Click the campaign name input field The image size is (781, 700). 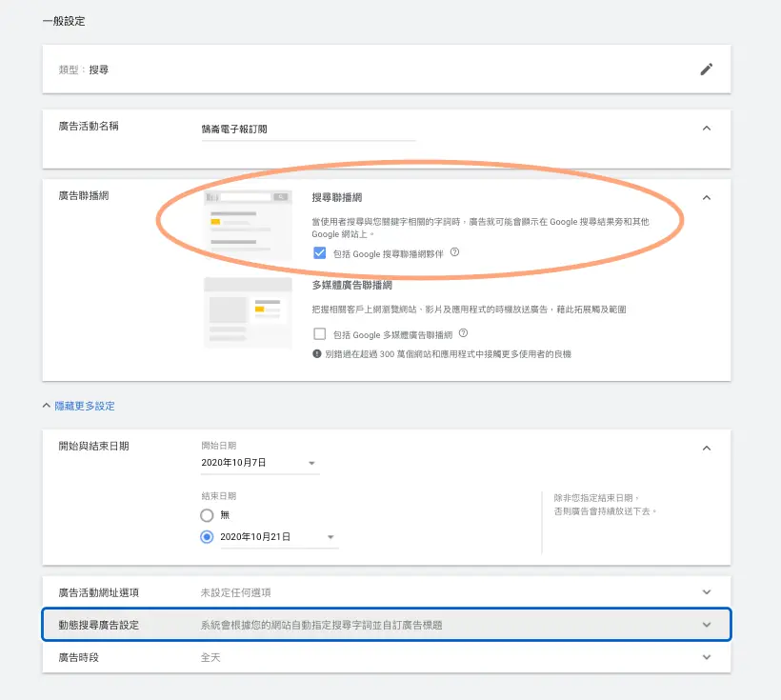[309, 130]
